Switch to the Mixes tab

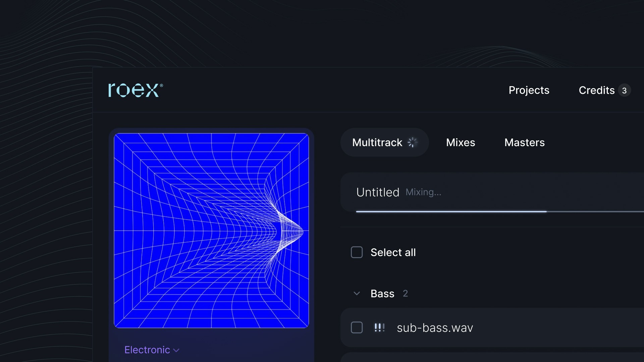(x=461, y=142)
